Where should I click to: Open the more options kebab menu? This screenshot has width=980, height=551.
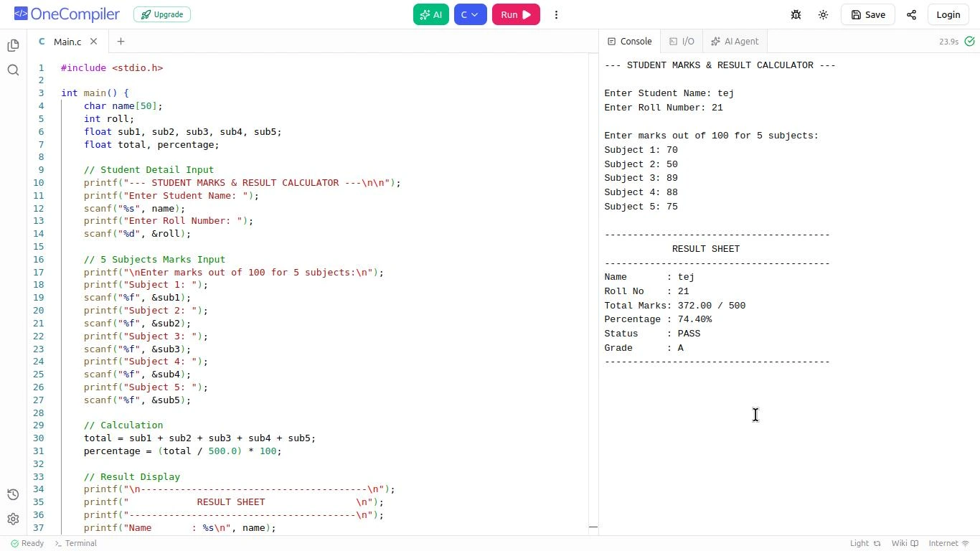556,14
